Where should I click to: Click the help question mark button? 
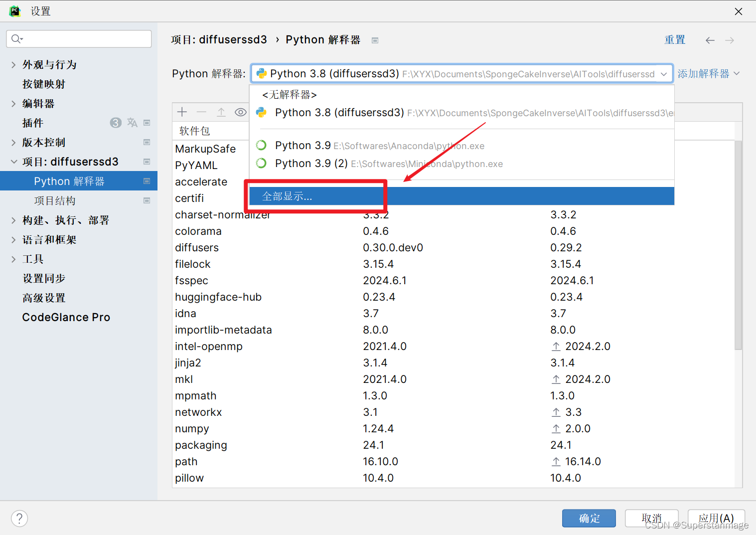click(19, 518)
